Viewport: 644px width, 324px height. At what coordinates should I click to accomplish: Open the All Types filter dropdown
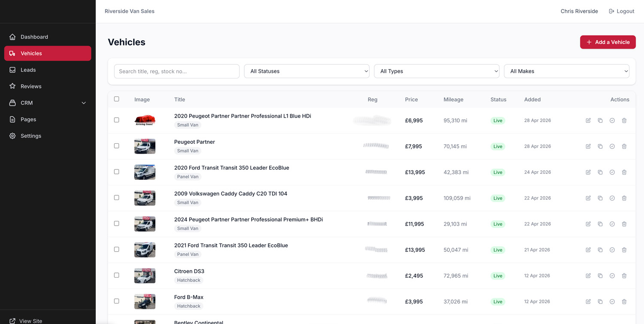[437, 71]
